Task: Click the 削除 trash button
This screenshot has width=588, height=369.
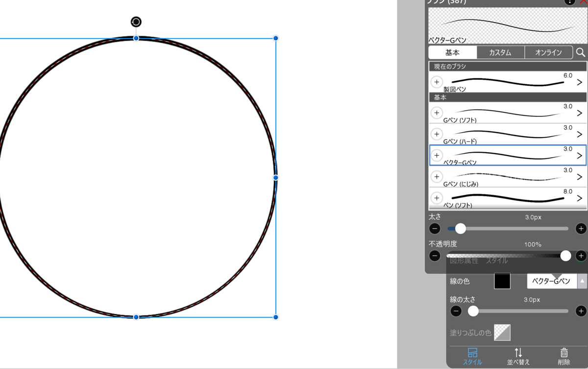Action: tap(564, 356)
